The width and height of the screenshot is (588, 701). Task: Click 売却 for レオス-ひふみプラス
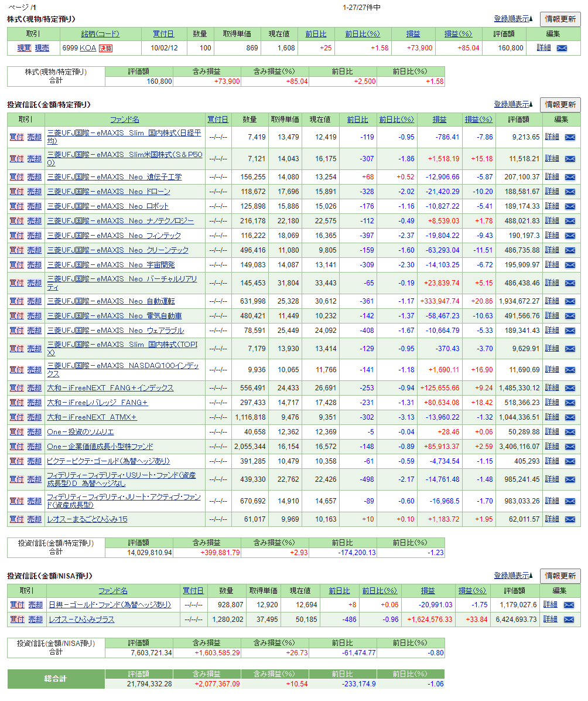[35, 620]
